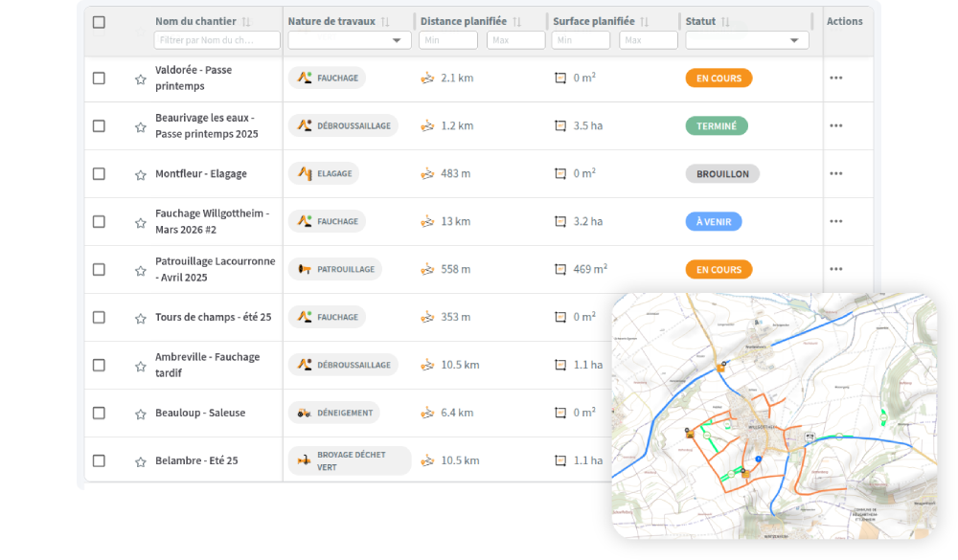Screen dimensions: 958x560
Task: Select the Belambre - Eté 25 checkbox
Action: [99, 461]
